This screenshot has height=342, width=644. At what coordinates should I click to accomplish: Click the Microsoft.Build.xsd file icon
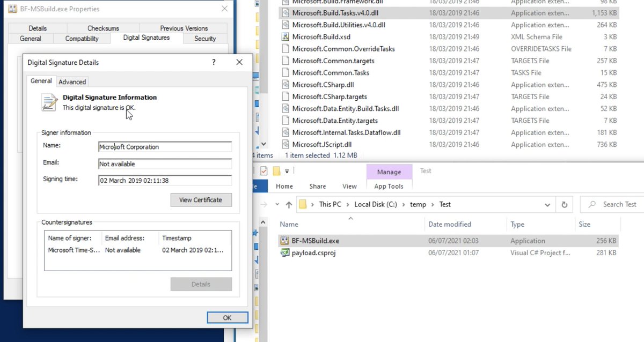(x=286, y=37)
